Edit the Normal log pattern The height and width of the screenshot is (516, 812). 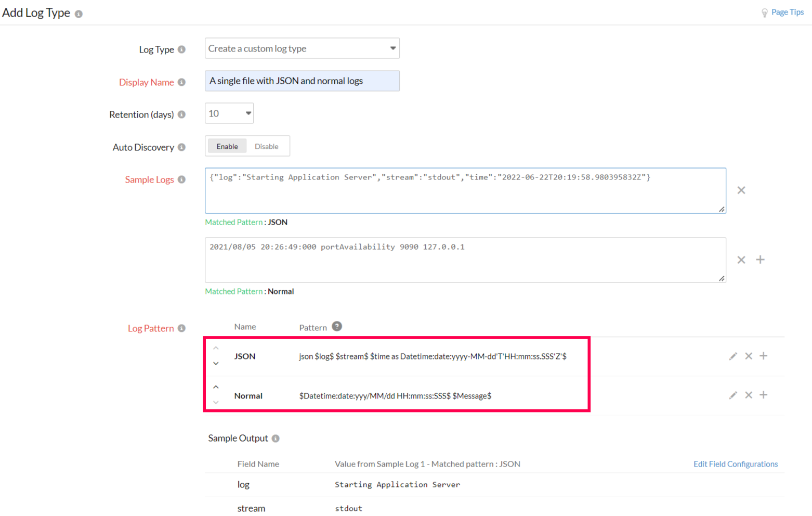pyautogui.click(x=733, y=395)
